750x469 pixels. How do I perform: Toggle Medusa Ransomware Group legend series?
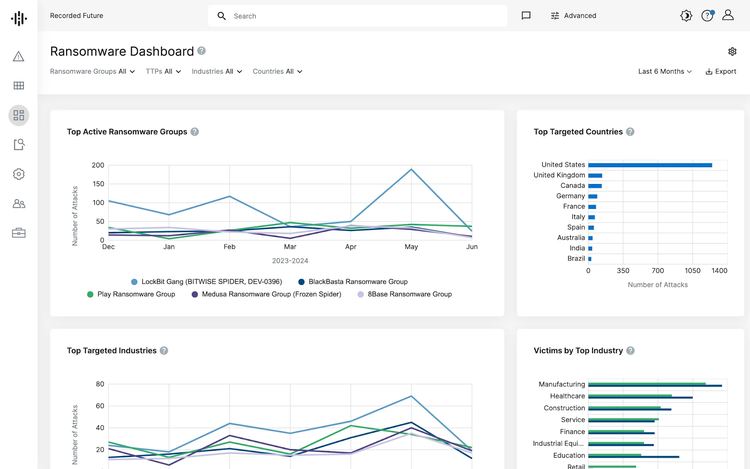click(x=266, y=294)
